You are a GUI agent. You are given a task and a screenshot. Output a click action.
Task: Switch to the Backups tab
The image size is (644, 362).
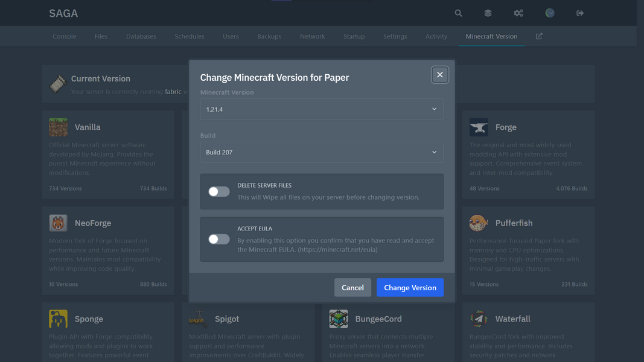pos(269,36)
